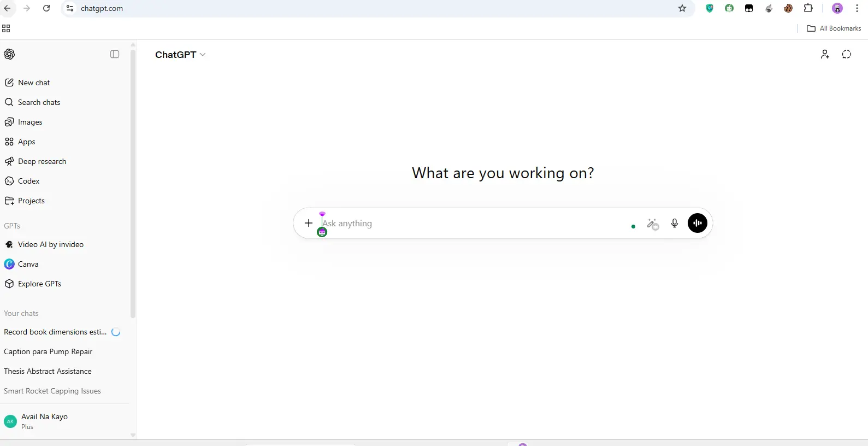Open Search chats
Viewport: 868px width, 446px height.
(32, 102)
